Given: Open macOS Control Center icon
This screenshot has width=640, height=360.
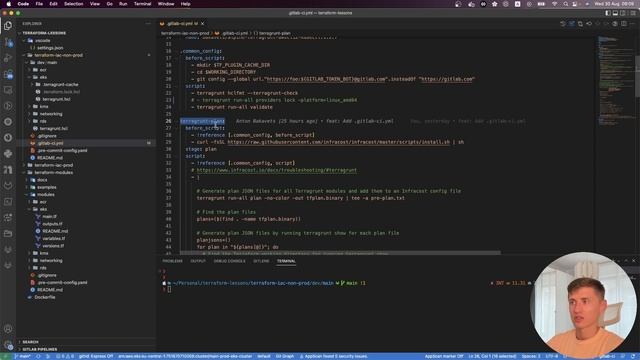Looking at the screenshot, I should click(575, 4).
